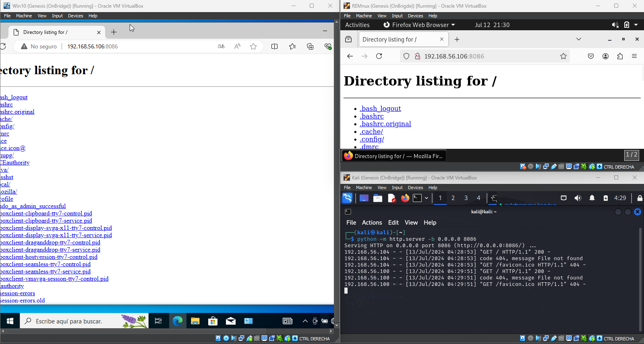Open the .config/ link in Firefox
644x344 pixels.
pos(372,139)
